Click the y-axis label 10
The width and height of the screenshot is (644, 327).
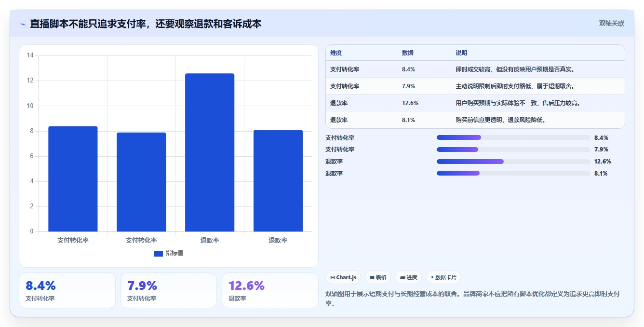tap(30, 106)
